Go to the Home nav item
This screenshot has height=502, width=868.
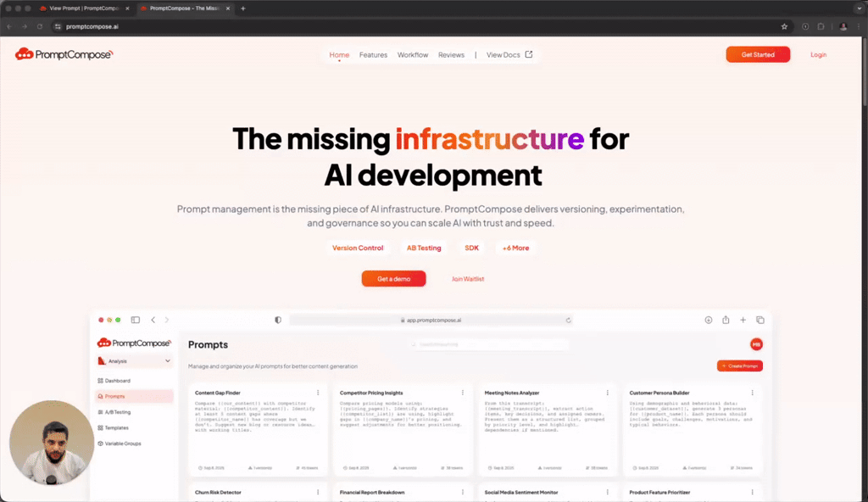click(x=339, y=55)
